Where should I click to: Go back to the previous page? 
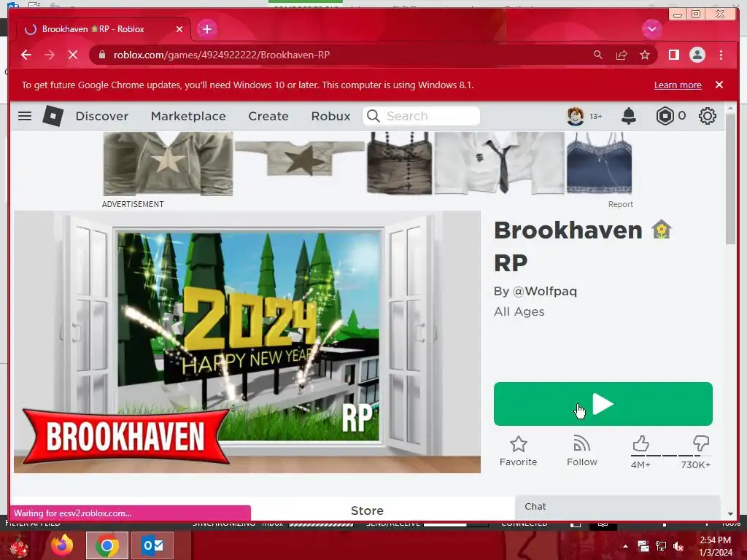click(26, 55)
